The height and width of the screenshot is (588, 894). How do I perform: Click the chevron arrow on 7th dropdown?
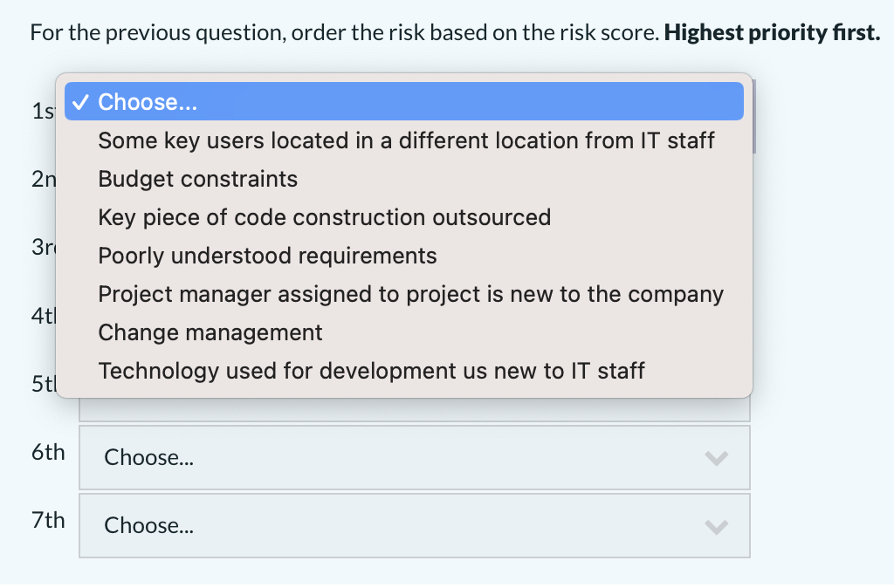(716, 526)
